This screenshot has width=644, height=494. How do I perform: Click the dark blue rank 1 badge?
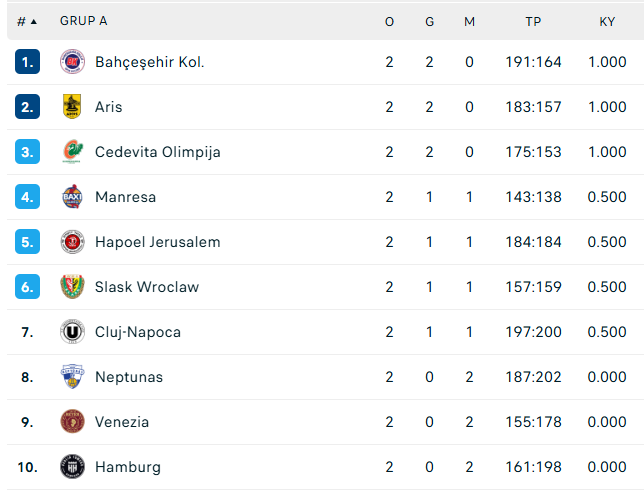(x=27, y=62)
